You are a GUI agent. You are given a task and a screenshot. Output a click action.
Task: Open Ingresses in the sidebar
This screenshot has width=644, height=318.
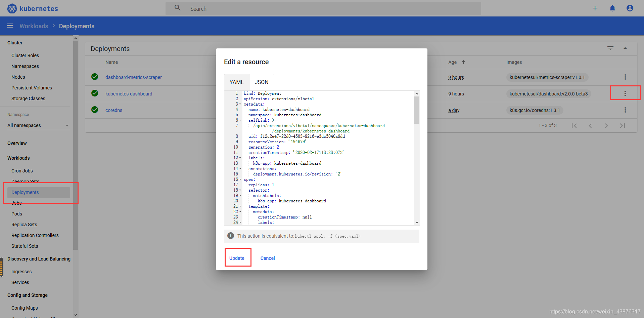[21, 272]
